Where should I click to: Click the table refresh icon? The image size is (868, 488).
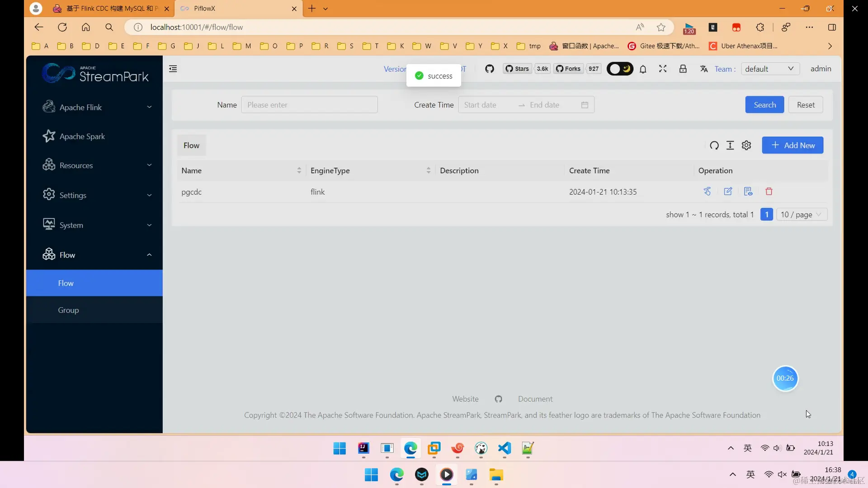point(714,145)
